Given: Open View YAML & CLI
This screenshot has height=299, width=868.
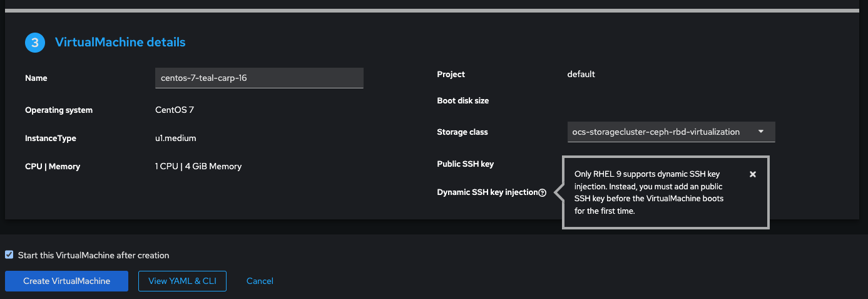Looking at the screenshot, I should (182, 281).
